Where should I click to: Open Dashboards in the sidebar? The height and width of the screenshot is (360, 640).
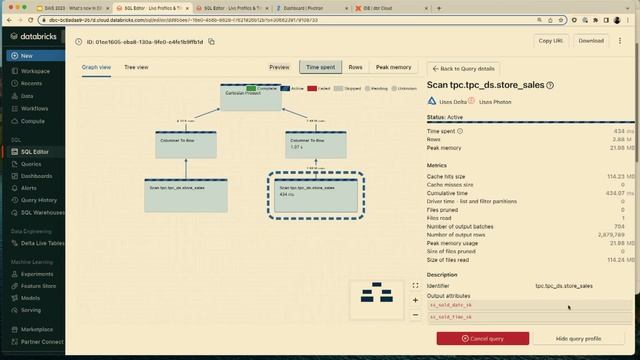pyautogui.click(x=36, y=176)
